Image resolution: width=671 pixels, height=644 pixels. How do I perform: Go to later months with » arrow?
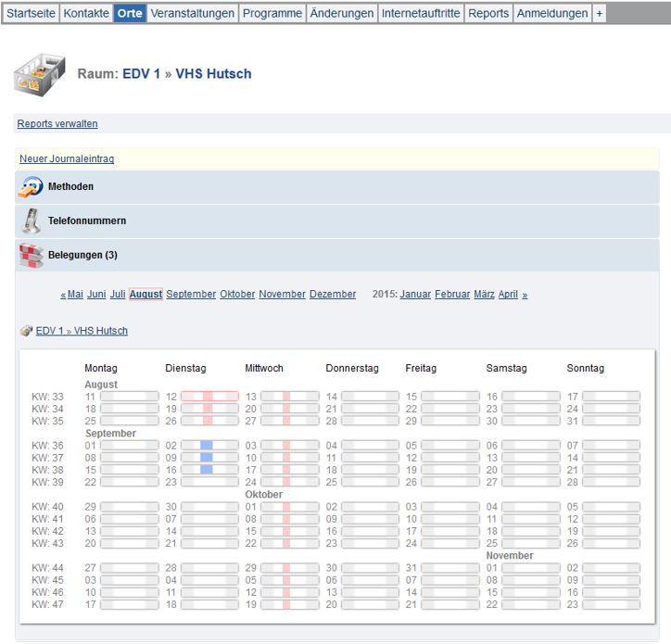click(x=525, y=295)
